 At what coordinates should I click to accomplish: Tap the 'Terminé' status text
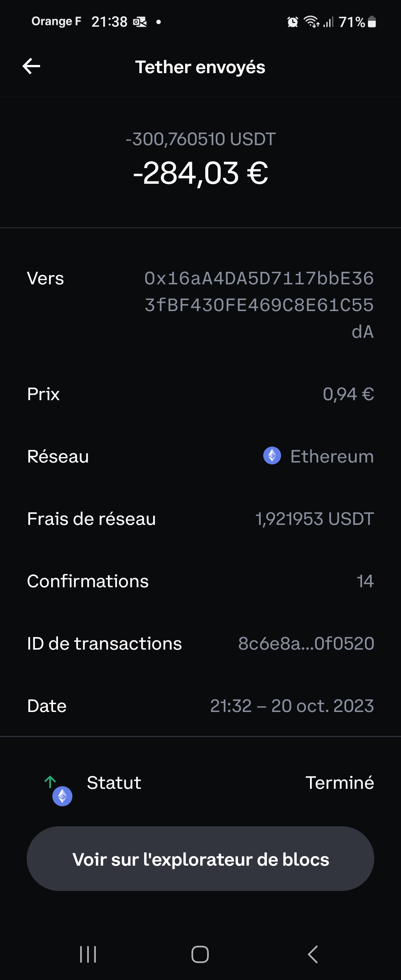339,783
